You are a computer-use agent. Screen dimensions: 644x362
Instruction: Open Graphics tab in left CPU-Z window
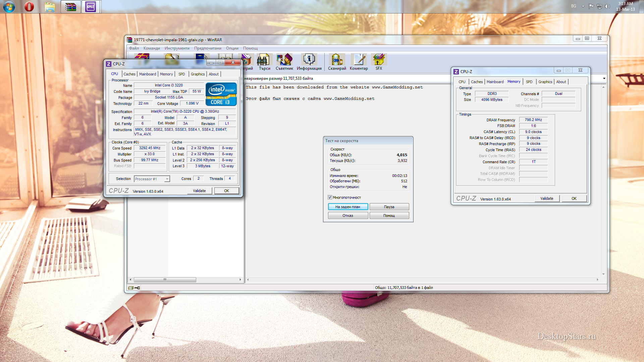[x=198, y=74]
